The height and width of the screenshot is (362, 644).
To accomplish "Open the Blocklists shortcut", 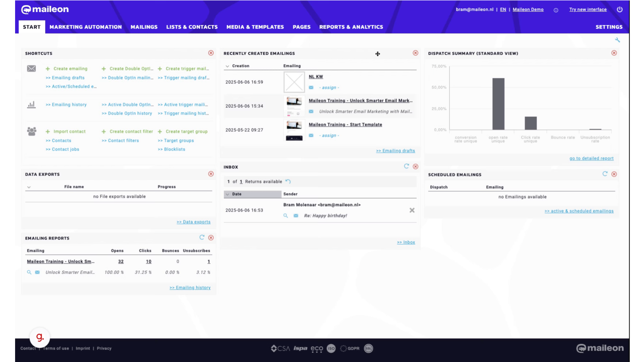I will click(171, 149).
